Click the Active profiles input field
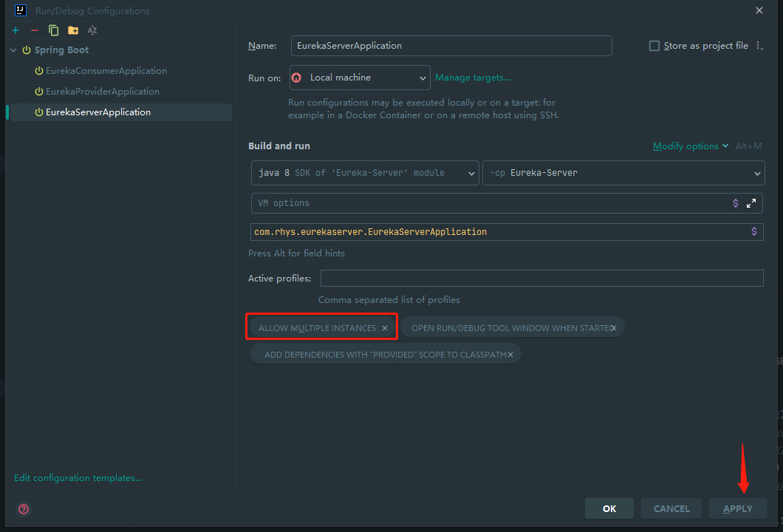This screenshot has width=783, height=532. 541,279
